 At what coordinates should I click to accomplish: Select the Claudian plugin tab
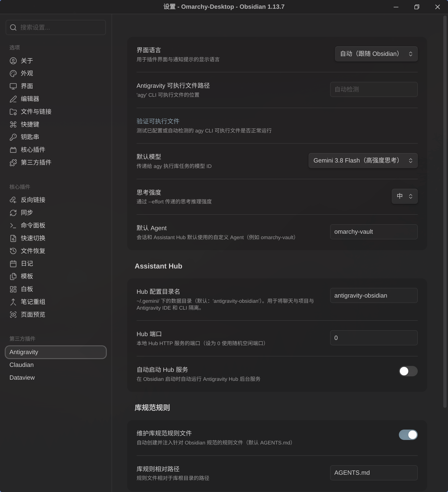pos(56,365)
